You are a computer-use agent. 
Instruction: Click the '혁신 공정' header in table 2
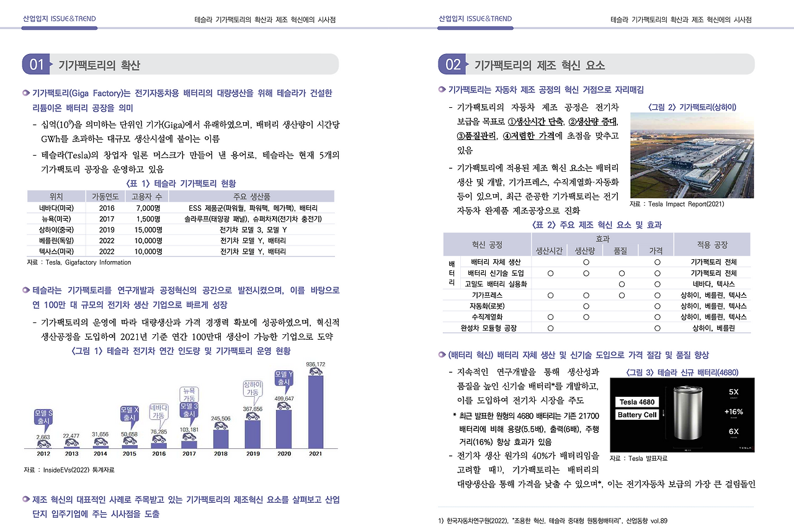pyautogui.click(x=487, y=245)
